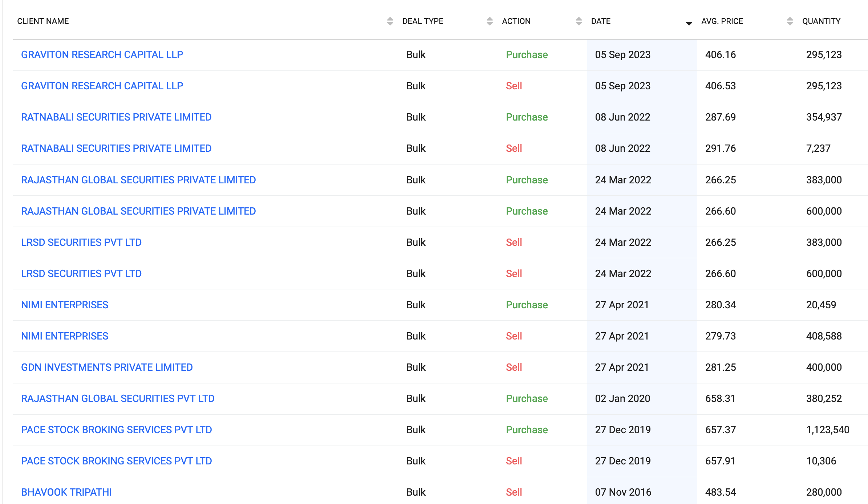Sort by Action using its sort arrows
Screen dimensions: 868x504
click(x=579, y=21)
